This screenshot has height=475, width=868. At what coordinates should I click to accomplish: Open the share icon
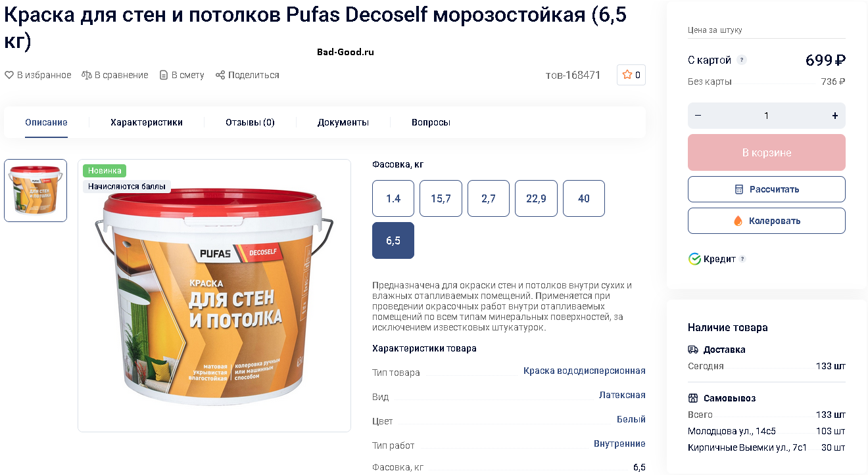(220, 76)
